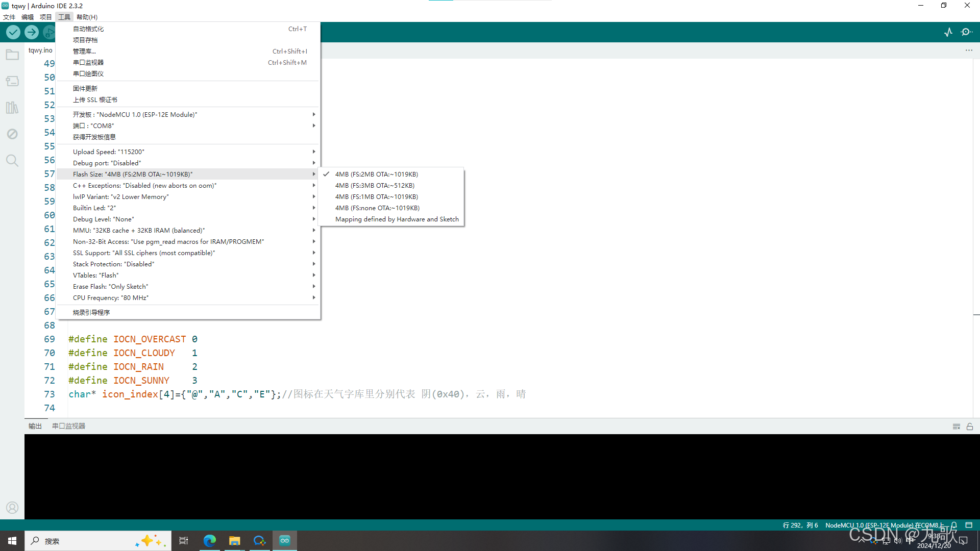Open the Serial Plotter icon top right
The image size is (980, 551).
(948, 32)
